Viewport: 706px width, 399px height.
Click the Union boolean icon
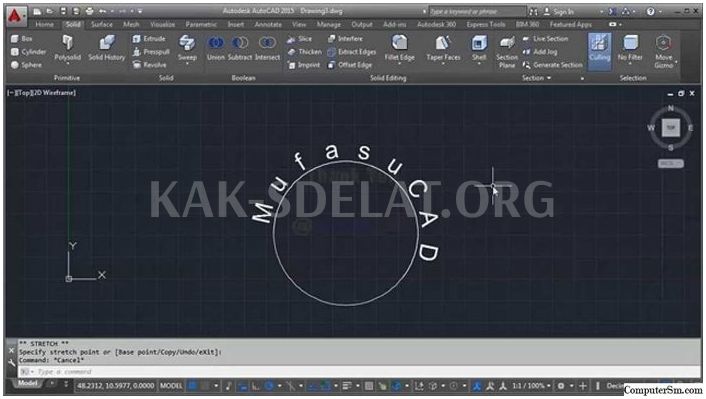[216, 48]
